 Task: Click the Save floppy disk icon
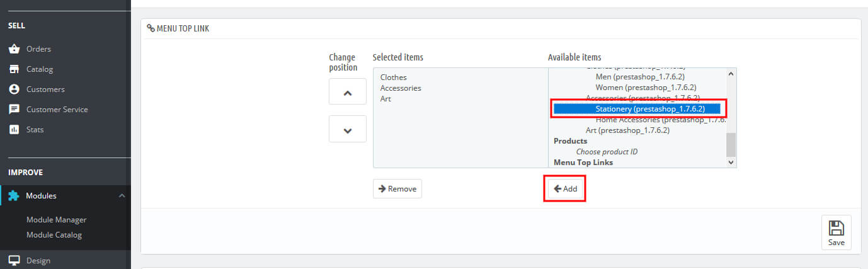[836, 228]
